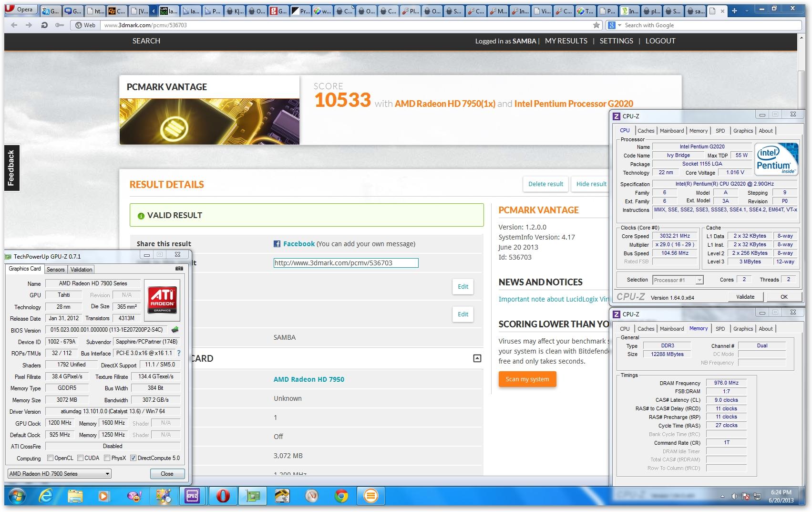Launch Internet Explorer from taskbar
The height and width of the screenshot is (512, 812).
pyautogui.click(x=46, y=496)
